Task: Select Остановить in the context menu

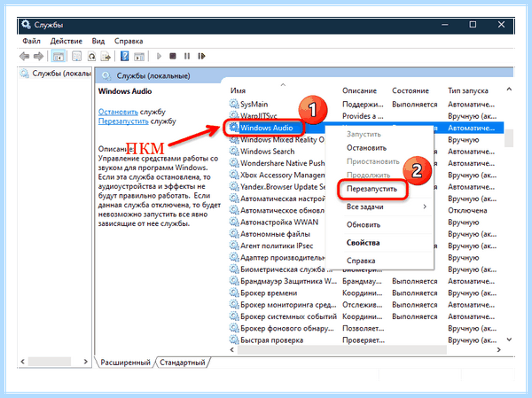Action: 366,148
